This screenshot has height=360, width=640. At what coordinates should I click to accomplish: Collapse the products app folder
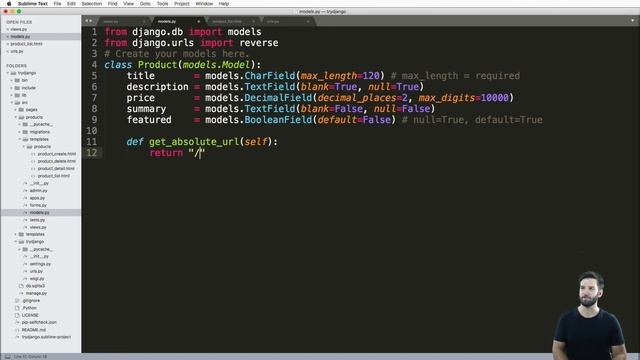tap(16, 117)
